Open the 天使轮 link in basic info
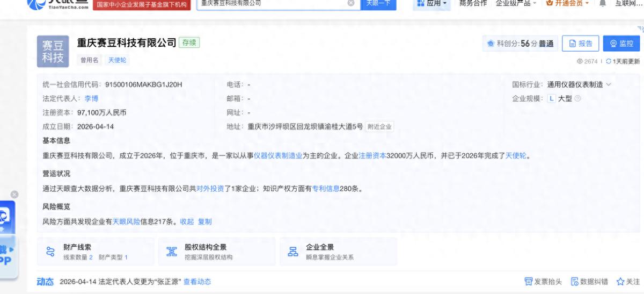The image size is (644, 294). 516,156
